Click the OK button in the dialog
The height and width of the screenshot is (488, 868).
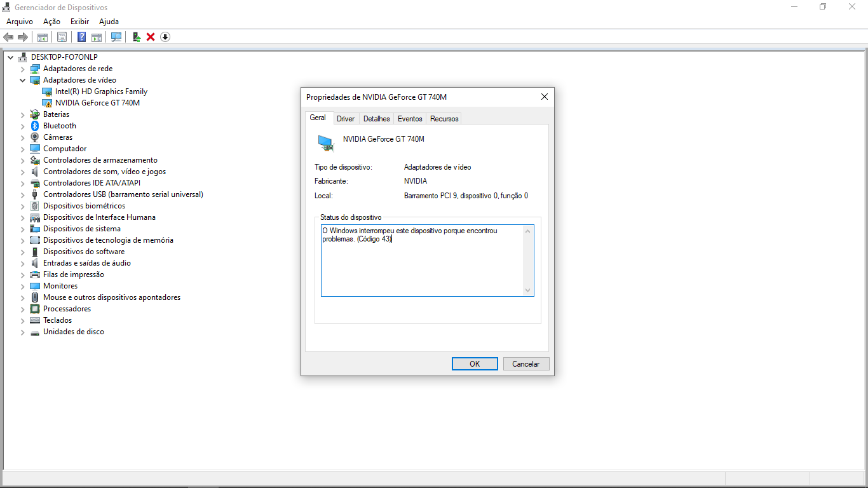475,364
